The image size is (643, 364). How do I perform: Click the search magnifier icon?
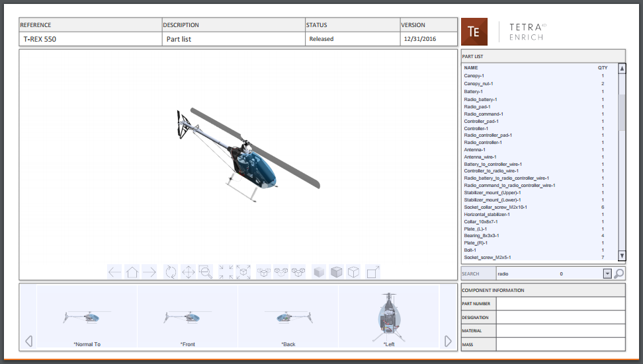click(619, 273)
